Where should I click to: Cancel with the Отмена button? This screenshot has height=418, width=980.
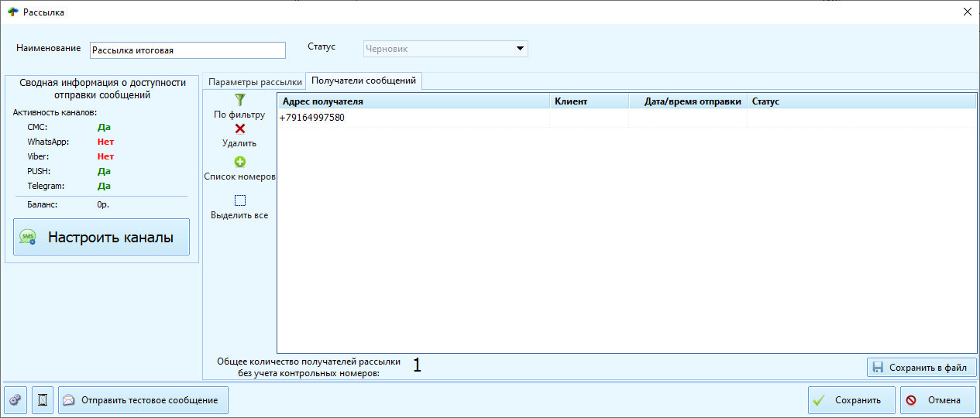tap(937, 400)
